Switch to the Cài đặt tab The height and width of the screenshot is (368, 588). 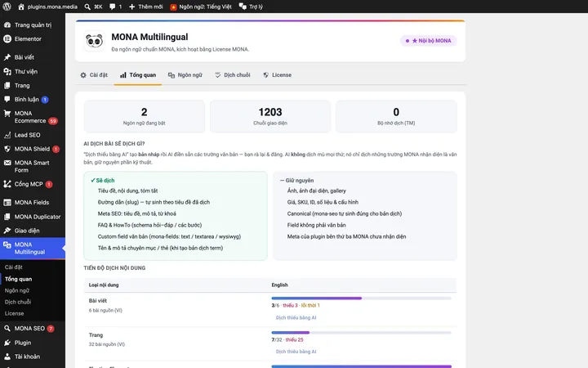94,75
